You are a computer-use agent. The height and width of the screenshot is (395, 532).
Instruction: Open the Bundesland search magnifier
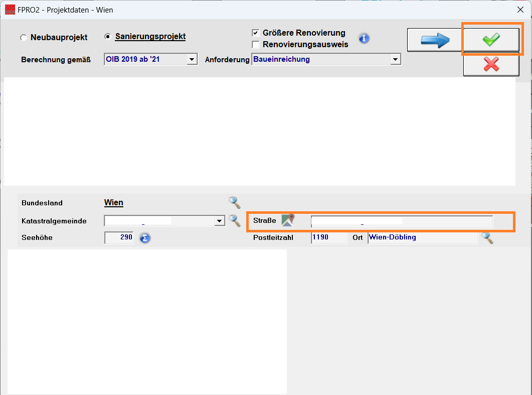point(234,202)
